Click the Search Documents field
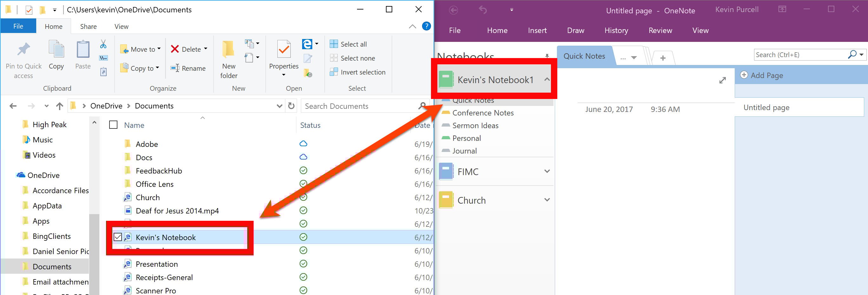The image size is (868, 295). 366,106
